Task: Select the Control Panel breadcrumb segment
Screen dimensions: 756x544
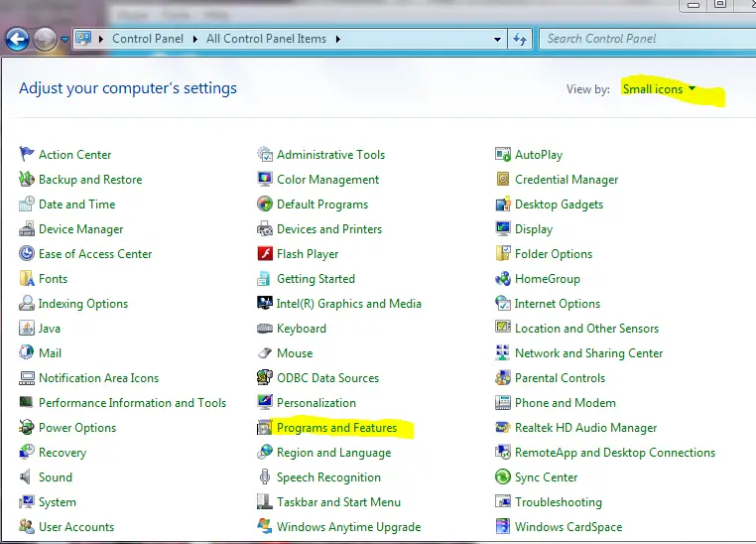Action: 148,39
